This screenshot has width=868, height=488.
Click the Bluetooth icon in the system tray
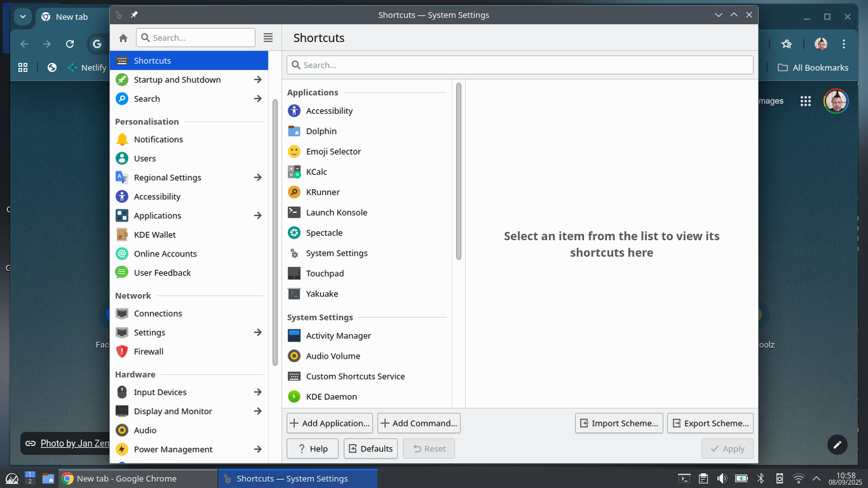click(760, 478)
